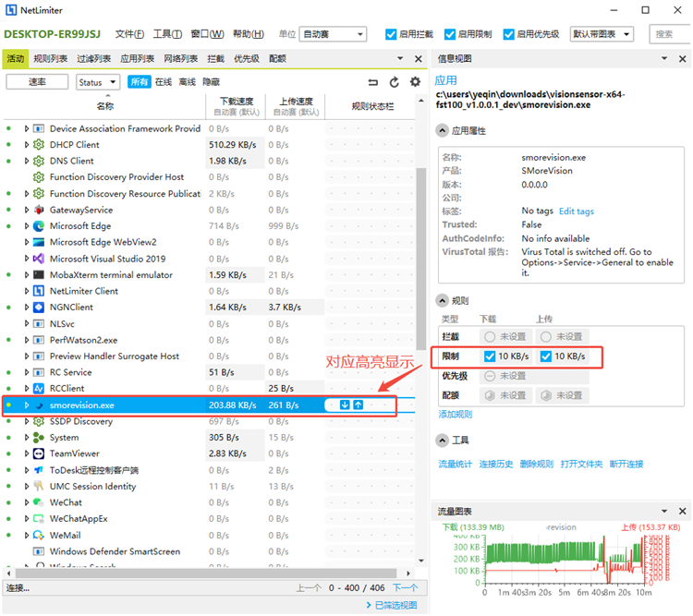Image resolution: width=693 pixels, height=616 pixels.
Task: Click the collapse-all arrows icon beside refresh
Action: [373, 82]
